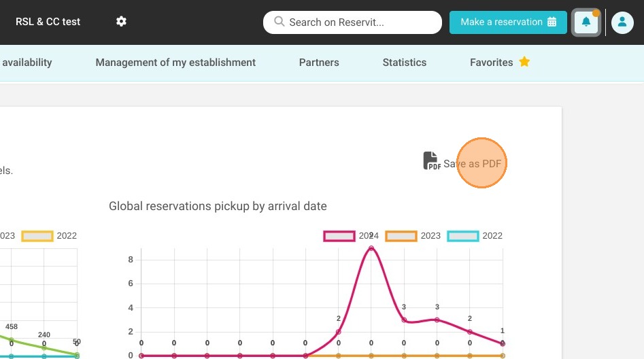Open the Favorites menu
This screenshot has height=359, width=644.
coord(491,63)
